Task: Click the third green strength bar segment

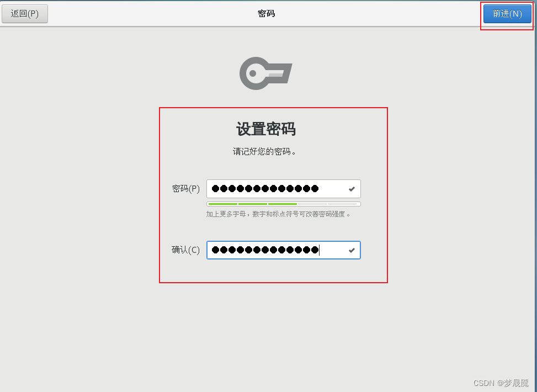Action: 282,204
